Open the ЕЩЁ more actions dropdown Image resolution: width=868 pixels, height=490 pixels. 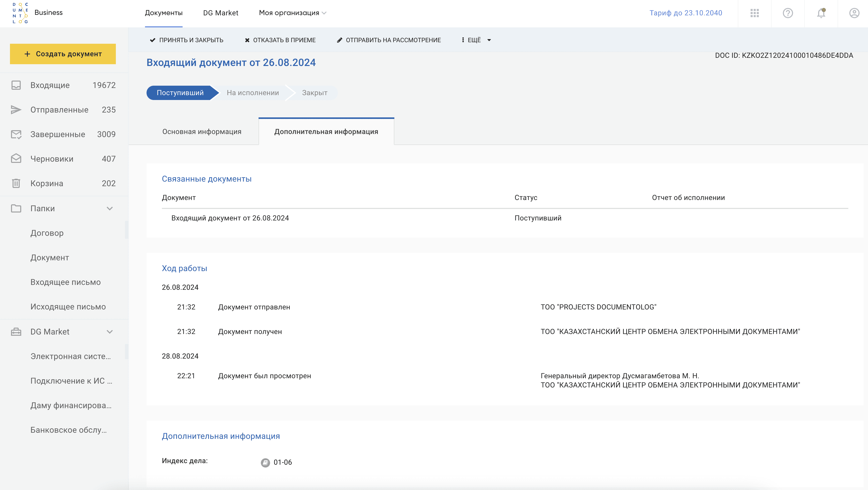(x=476, y=40)
